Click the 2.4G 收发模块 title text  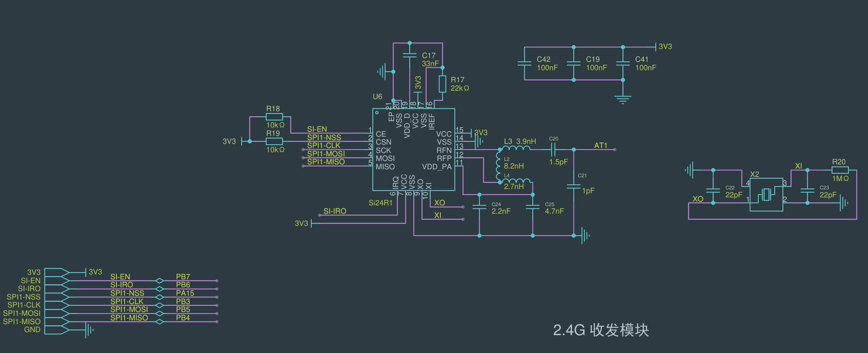601,330
